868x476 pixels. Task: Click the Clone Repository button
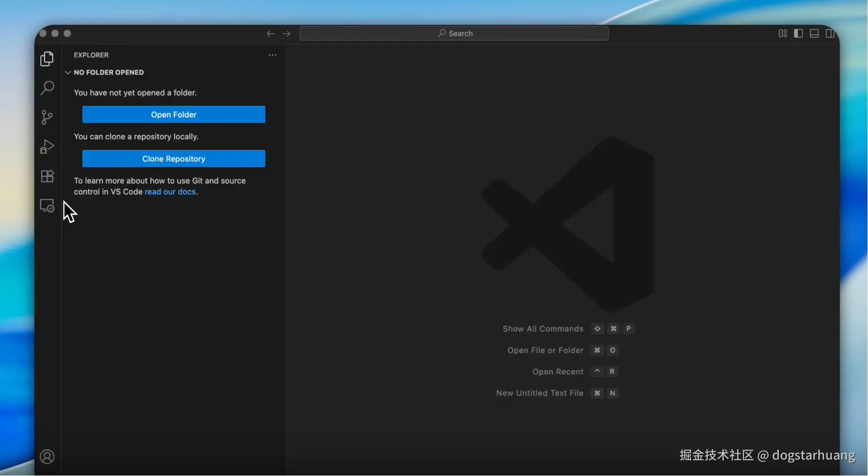coord(174,159)
